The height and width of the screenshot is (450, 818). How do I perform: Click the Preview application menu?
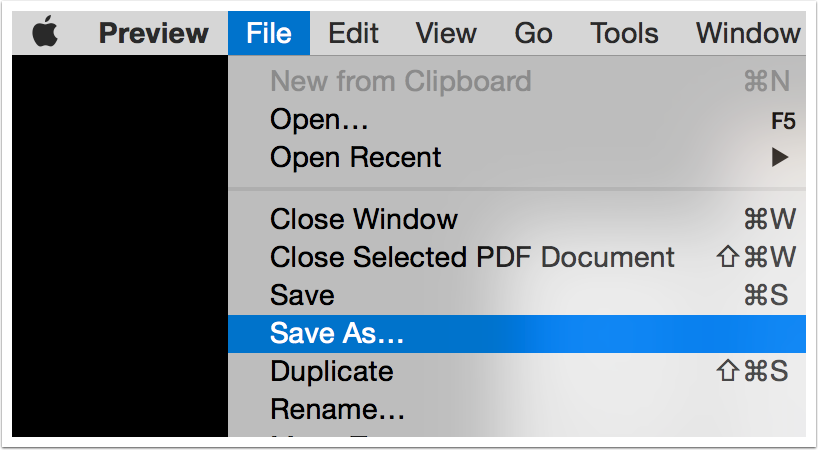[151, 34]
